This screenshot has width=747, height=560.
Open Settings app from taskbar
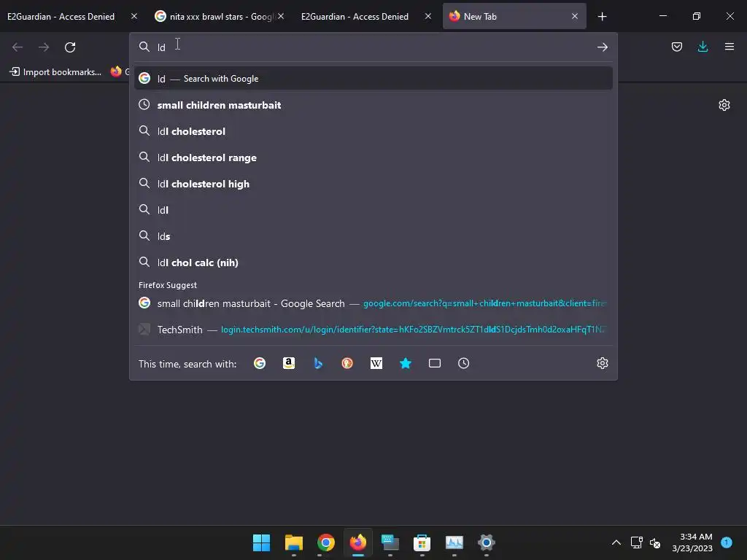click(487, 542)
